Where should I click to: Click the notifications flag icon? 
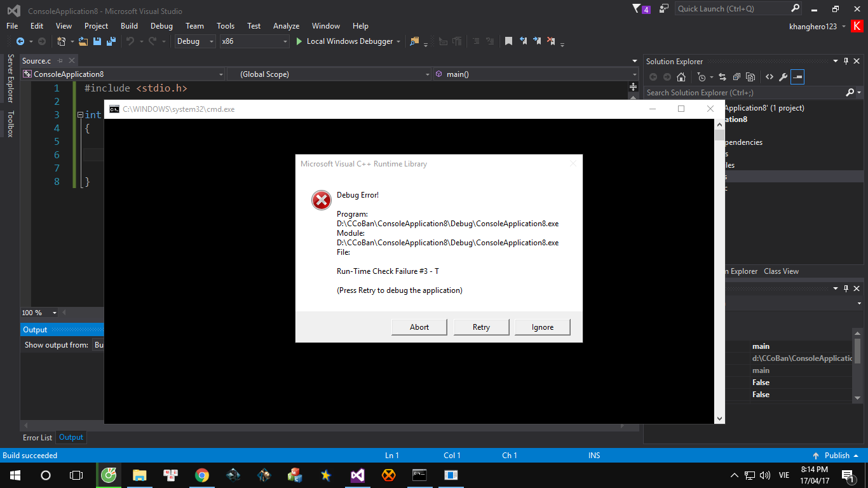(637, 9)
